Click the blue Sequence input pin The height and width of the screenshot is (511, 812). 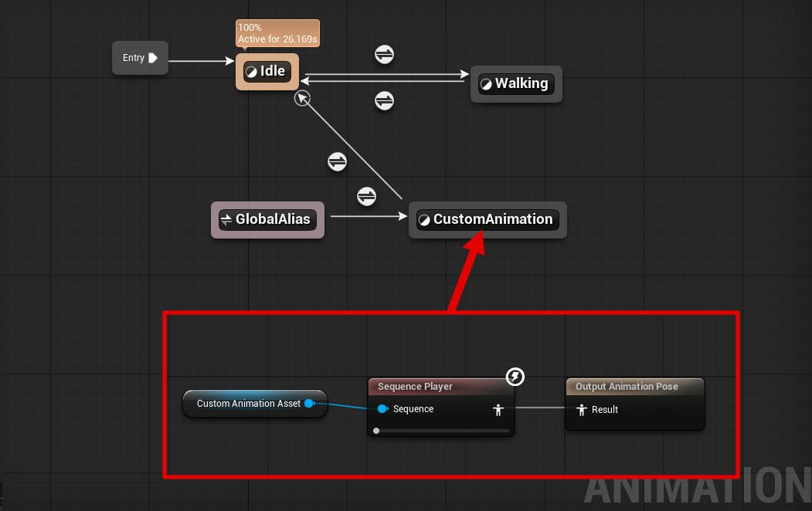[x=382, y=409]
